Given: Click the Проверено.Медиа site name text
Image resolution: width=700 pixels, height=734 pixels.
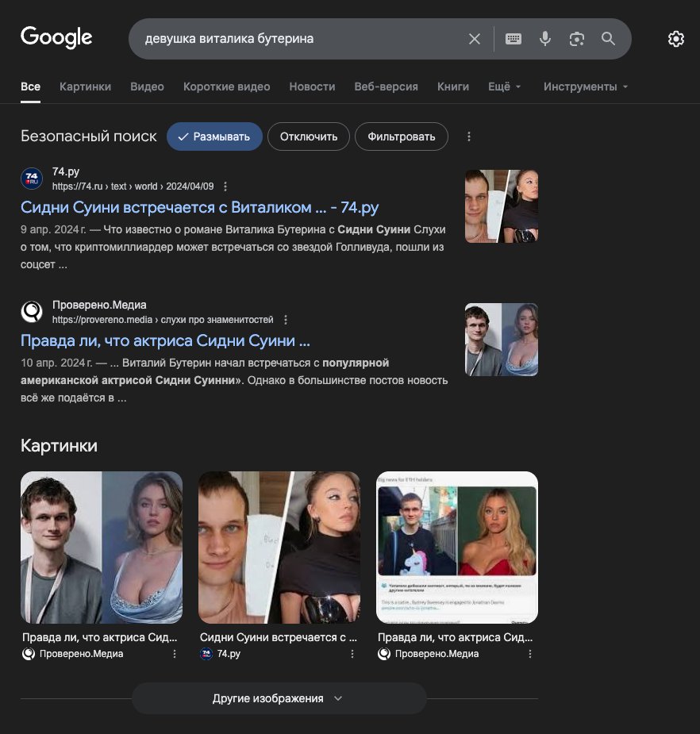Looking at the screenshot, I should 99,305.
